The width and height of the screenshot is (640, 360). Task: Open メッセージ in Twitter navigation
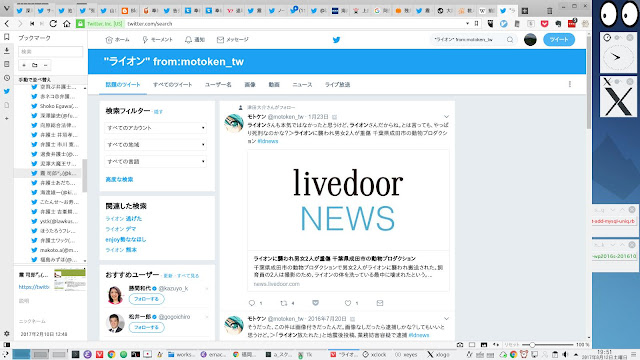[x=233, y=40]
